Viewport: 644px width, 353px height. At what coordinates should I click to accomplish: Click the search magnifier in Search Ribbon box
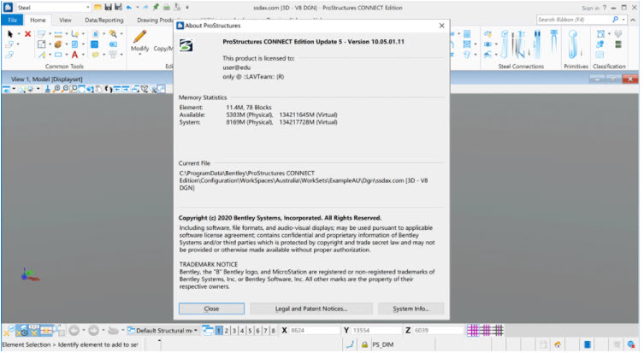[x=615, y=20]
